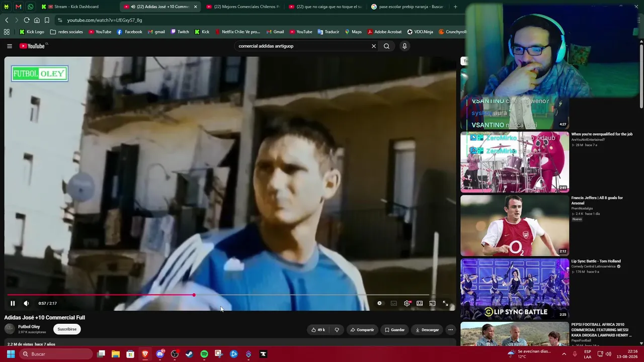The image size is (644, 362).
Task: Open the pinned WhatsApp tab
Action: 31,7
